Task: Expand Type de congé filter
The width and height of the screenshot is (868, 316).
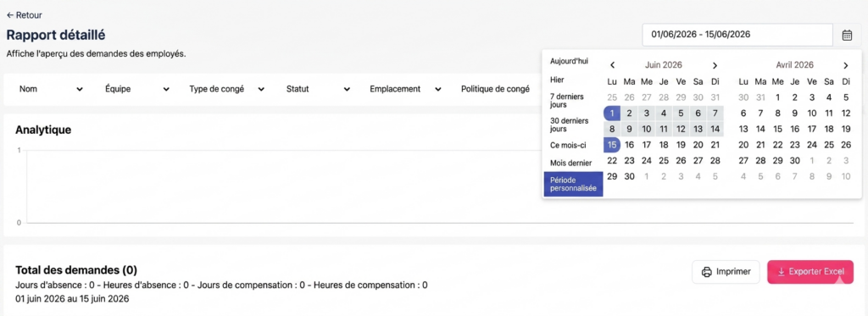Action: (227, 89)
